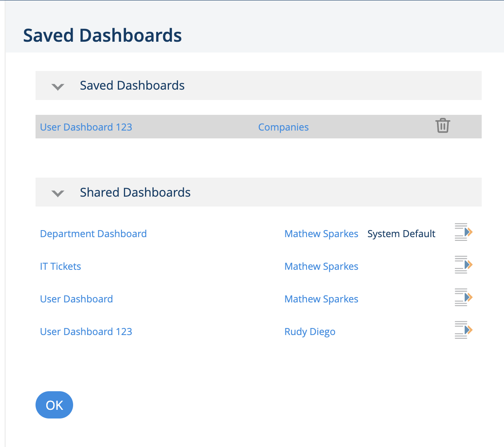Click the System Default label
Image resolution: width=504 pixels, height=447 pixels.
tap(401, 234)
